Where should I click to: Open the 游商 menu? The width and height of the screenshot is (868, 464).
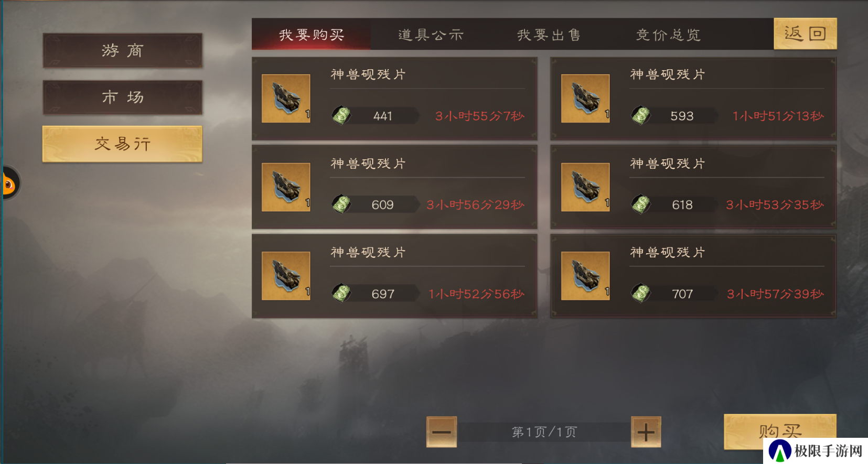coord(122,50)
